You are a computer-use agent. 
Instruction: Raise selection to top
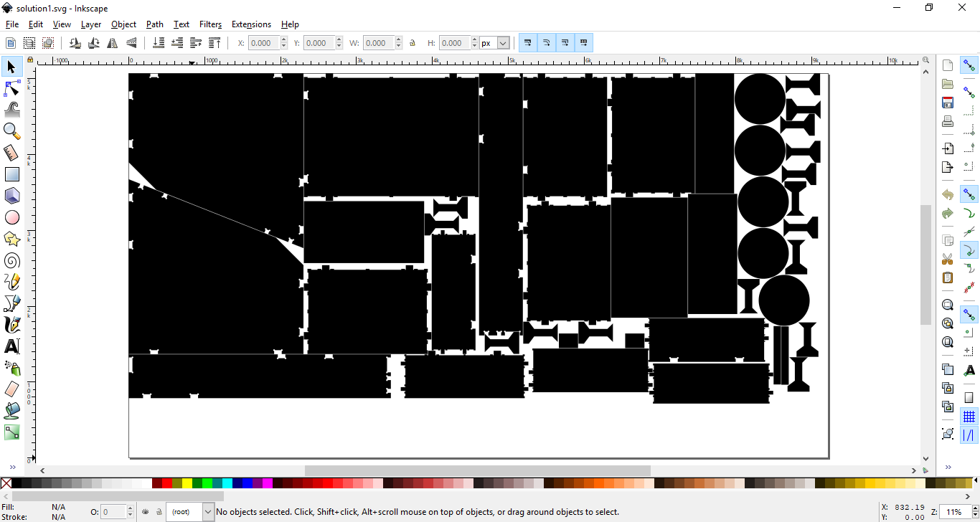tap(215, 43)
